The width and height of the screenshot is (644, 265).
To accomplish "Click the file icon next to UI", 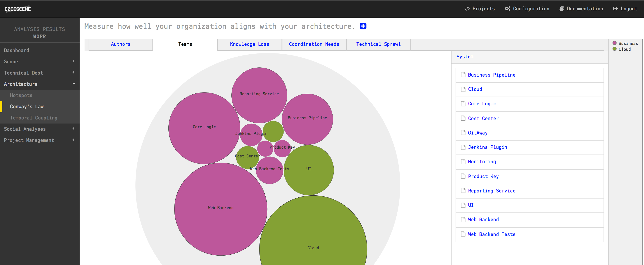I will pos(463,205).
